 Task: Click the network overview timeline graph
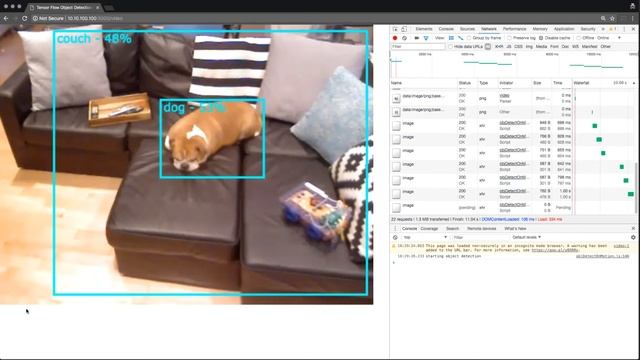513,64
